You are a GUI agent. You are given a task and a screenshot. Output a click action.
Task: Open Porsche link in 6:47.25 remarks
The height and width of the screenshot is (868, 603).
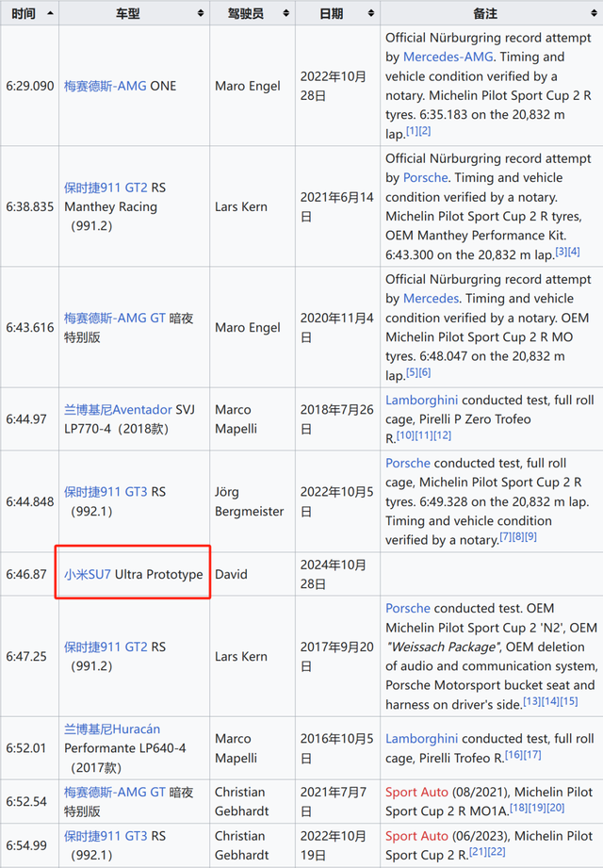click(408, 609)
